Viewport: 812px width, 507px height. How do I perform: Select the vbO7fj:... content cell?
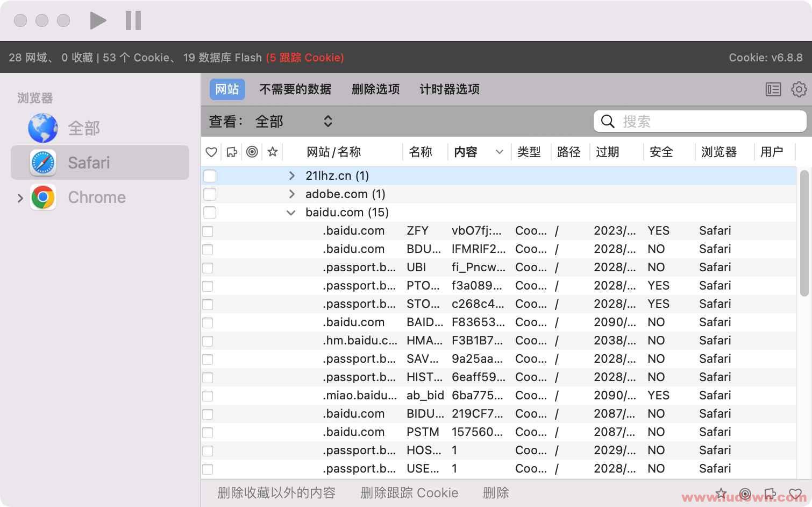(476, 231)
